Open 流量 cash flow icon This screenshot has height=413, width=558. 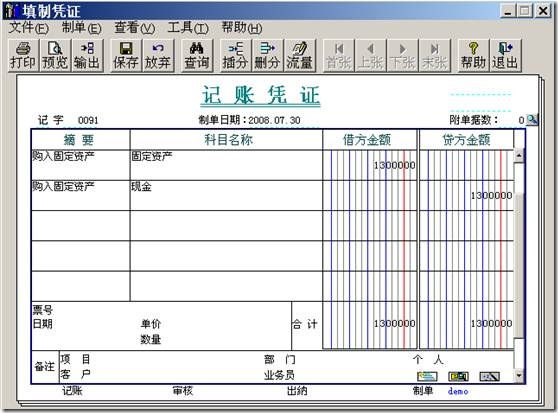point(299,55)
